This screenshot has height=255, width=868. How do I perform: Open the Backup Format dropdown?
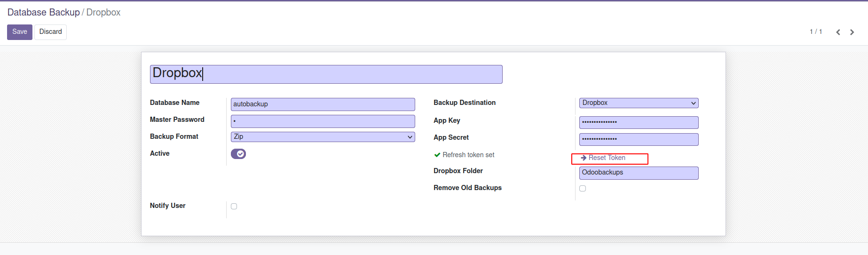point(323,137)
